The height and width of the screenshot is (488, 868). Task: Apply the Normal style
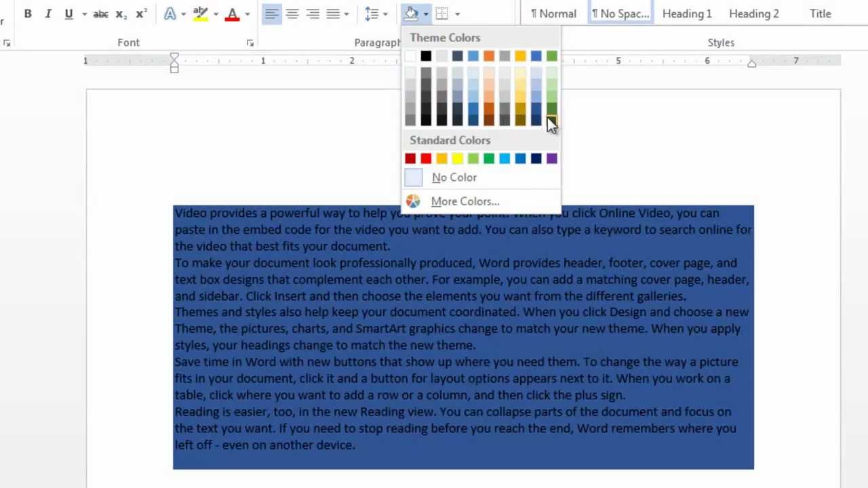(x=553, y=14)
